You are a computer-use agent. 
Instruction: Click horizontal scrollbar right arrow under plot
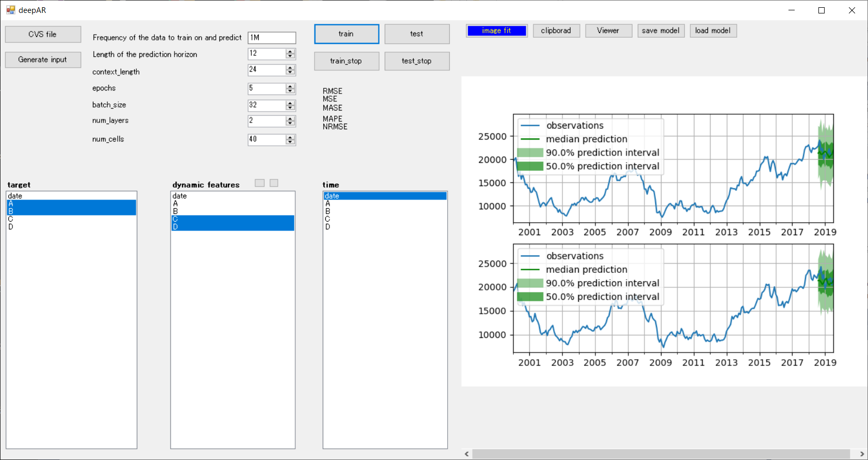(862, 454)
